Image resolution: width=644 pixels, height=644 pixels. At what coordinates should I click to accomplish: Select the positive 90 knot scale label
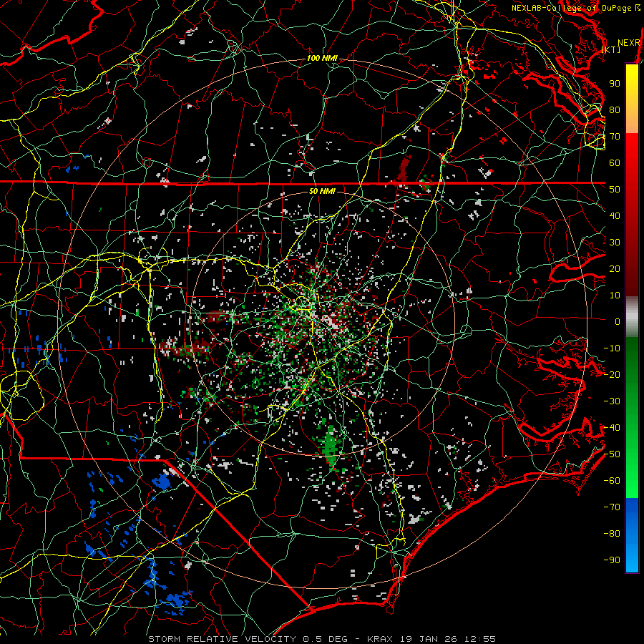(x=615, y=84)
